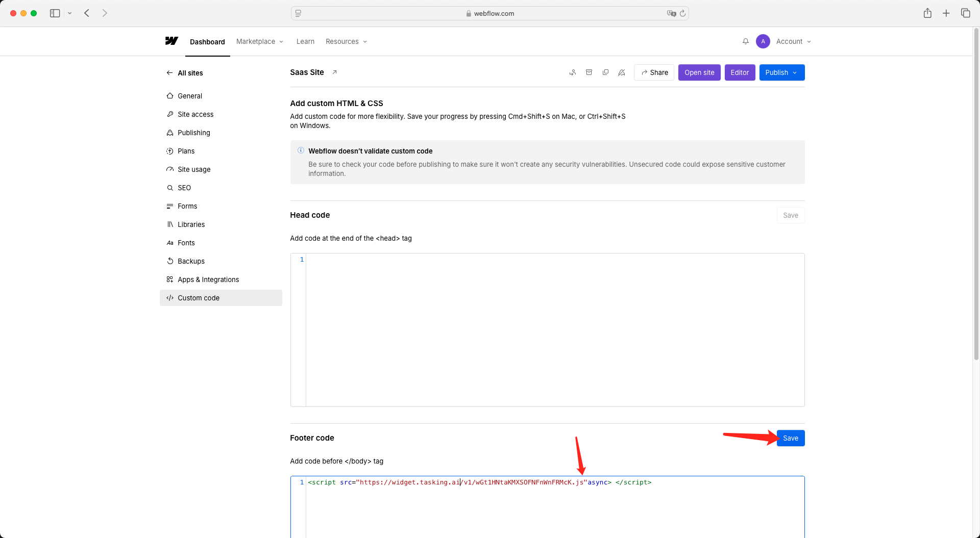Open Publishing settings
The width and height of the screenshot is (980, 538).
220,133
